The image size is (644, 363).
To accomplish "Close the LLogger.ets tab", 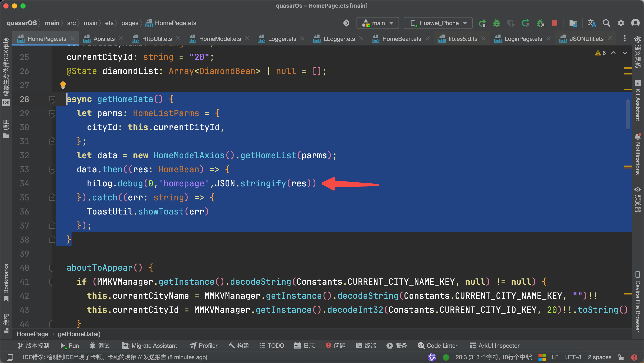I will coord(361,39).
